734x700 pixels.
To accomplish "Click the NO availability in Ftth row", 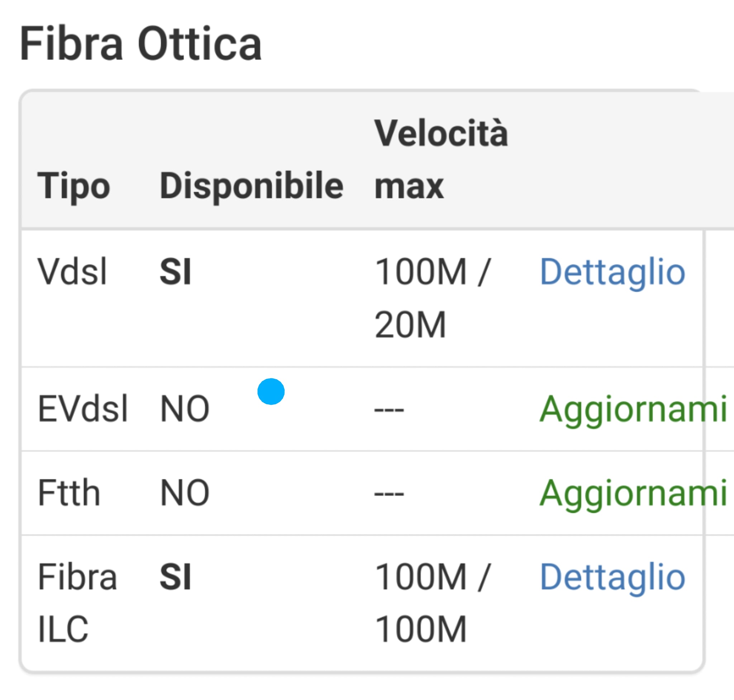I will point(184,493).
